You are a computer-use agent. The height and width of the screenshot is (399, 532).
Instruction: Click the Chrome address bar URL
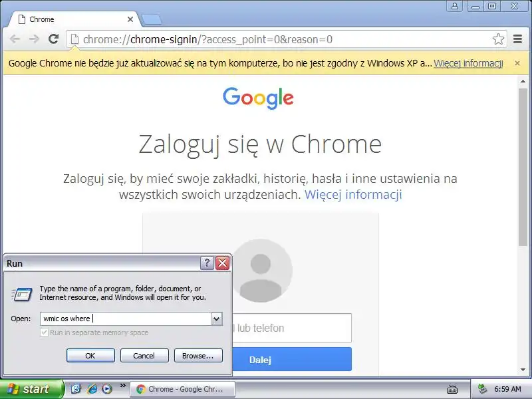(207, 39)
